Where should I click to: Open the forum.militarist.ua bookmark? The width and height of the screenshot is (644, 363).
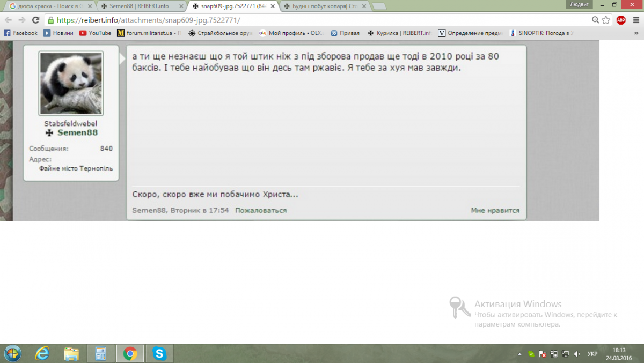click(x=149, y=33)
